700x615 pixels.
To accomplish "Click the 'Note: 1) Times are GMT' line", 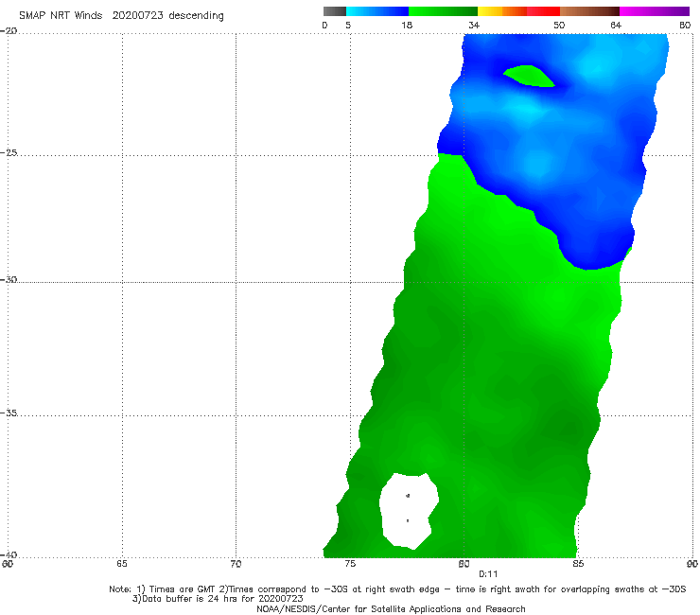I will point(397,589).
